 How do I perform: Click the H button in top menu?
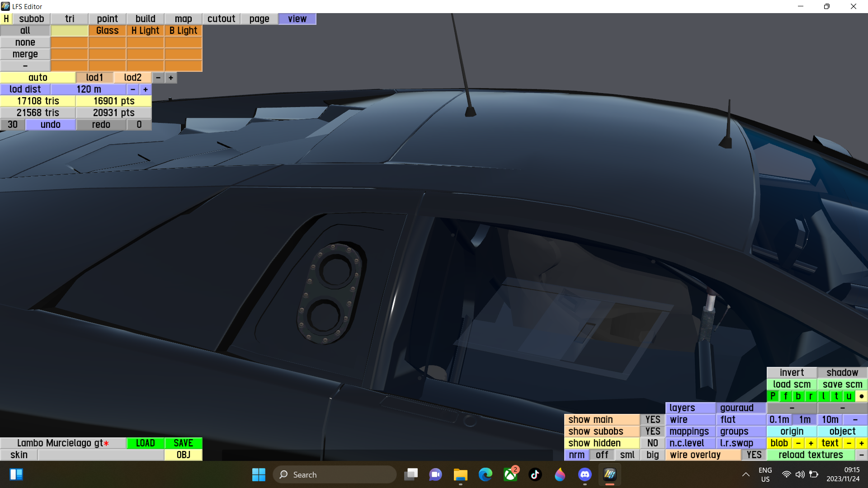click(x=6, y=19)
